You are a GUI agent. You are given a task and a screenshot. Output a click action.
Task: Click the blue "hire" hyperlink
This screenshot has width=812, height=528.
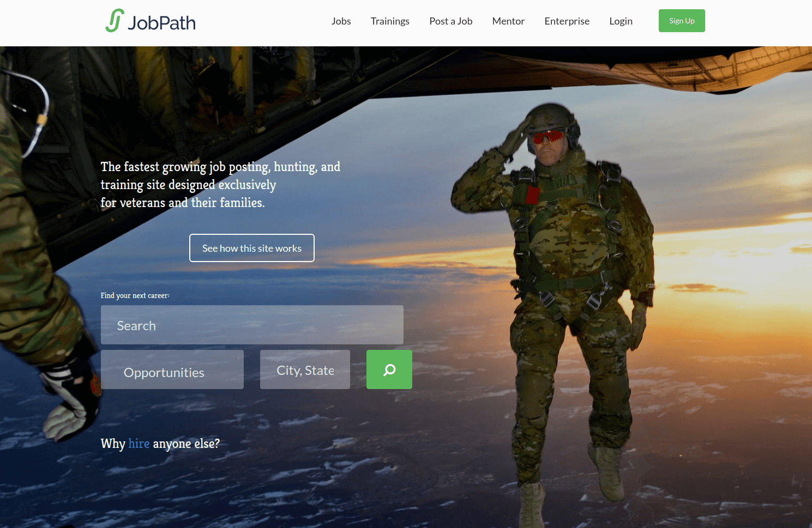(x=139, y=444)
